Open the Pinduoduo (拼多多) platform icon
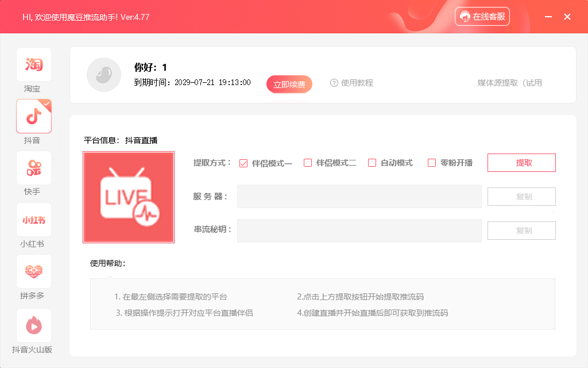Image resolution: width=588 pixels, height=368 pixels. (34, 271)
